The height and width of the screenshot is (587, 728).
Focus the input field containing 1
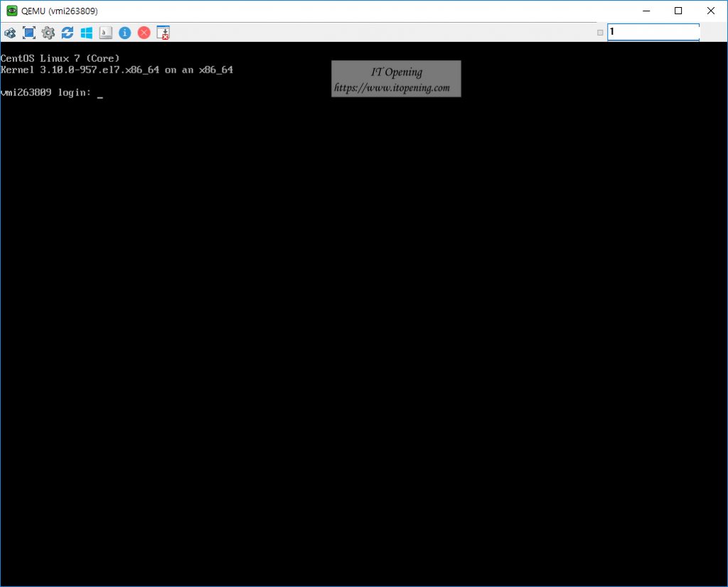click(x=653, y=32)
